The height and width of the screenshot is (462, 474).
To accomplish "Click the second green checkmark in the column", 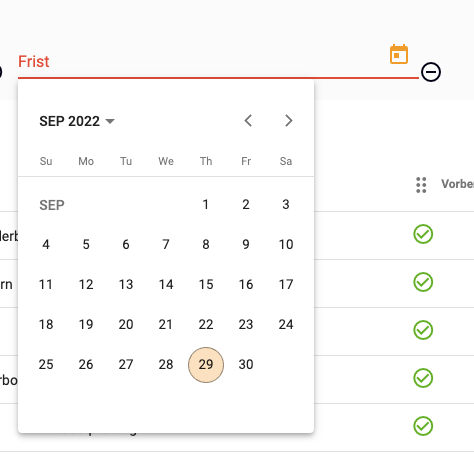I will pos(423,282).
